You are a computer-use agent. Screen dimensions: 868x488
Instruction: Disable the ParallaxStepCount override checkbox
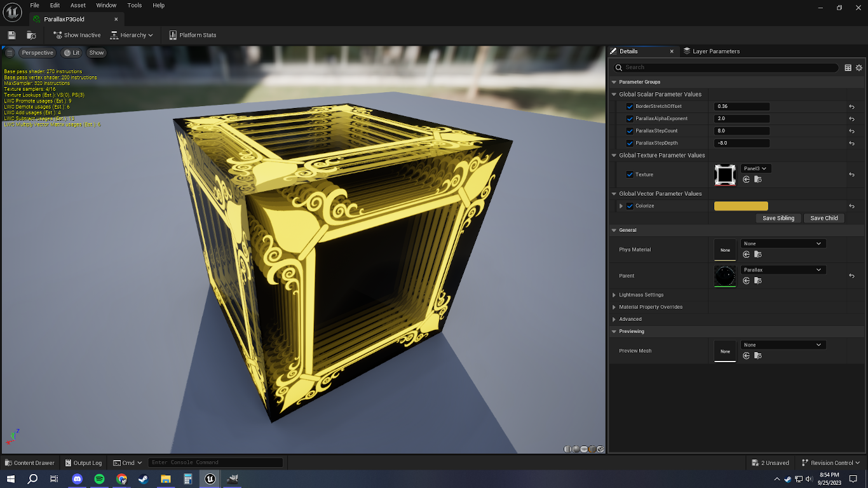630,131
